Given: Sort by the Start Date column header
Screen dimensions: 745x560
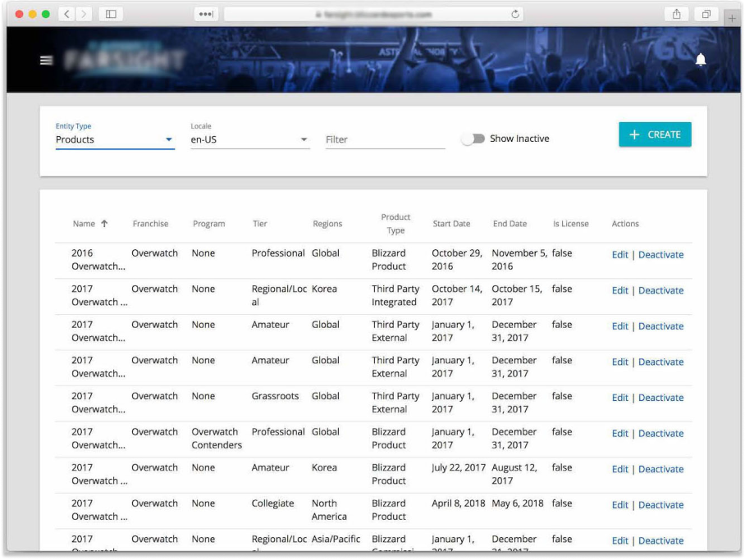Looking at the screenshot, I should 451,224.
